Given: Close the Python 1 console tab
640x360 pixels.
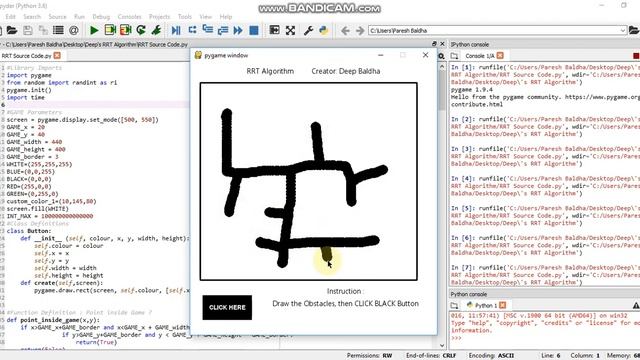Looking at the screenshot, I should click(x=502, y=305).
